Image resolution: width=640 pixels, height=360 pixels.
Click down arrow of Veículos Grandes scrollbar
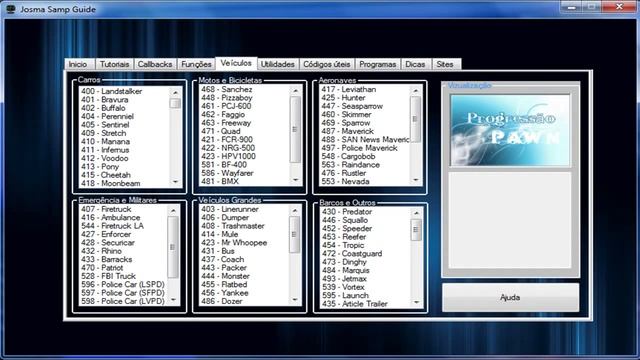click(x=295, y=300)
